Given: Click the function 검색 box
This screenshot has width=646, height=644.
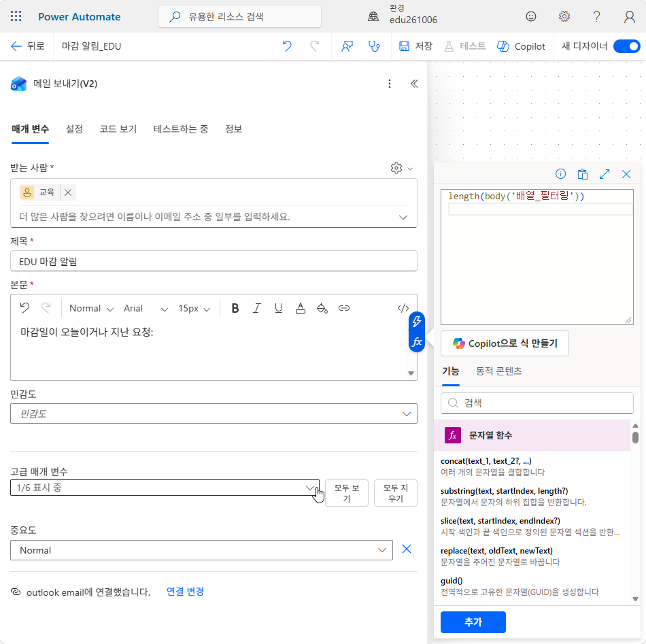Looking at the screenshot, I should (x=537, y=403).
